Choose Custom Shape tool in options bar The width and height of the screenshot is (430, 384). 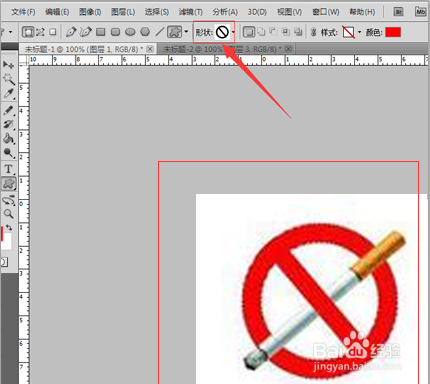175,32
